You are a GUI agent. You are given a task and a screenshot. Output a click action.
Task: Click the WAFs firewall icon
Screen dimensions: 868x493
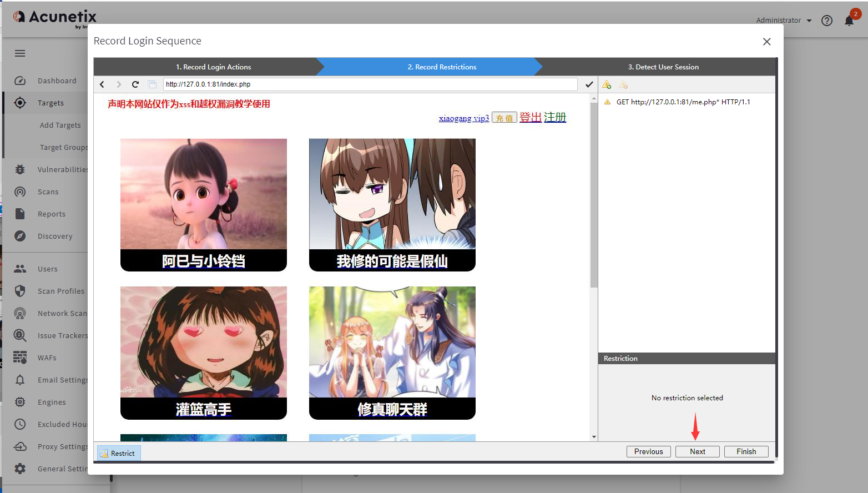[x=20, y=358]
